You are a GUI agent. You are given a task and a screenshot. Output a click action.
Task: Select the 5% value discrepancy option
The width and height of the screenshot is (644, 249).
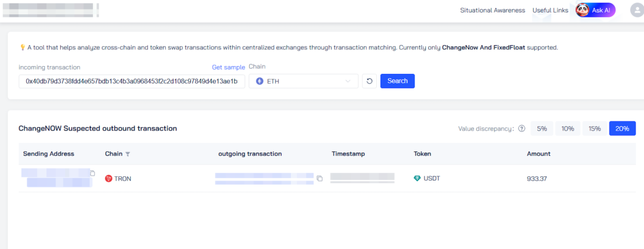(541, 129)
